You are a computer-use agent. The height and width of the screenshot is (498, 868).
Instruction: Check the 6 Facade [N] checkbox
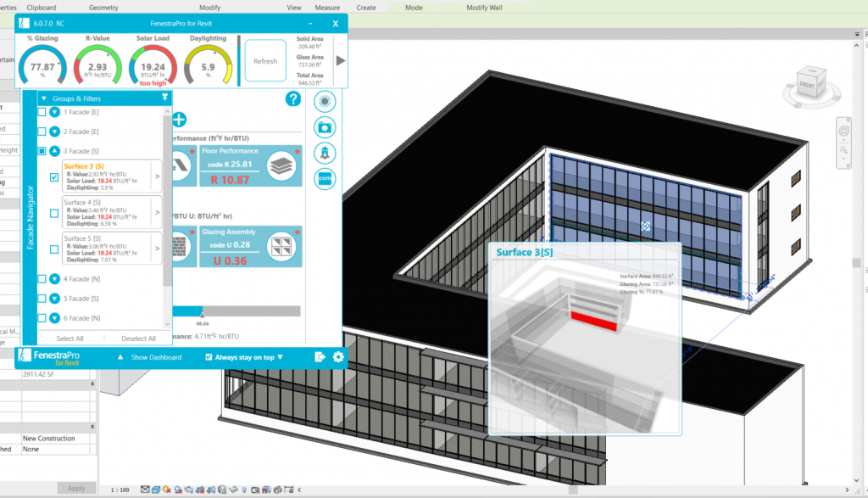pyautogui.click(x=42, y=318)
